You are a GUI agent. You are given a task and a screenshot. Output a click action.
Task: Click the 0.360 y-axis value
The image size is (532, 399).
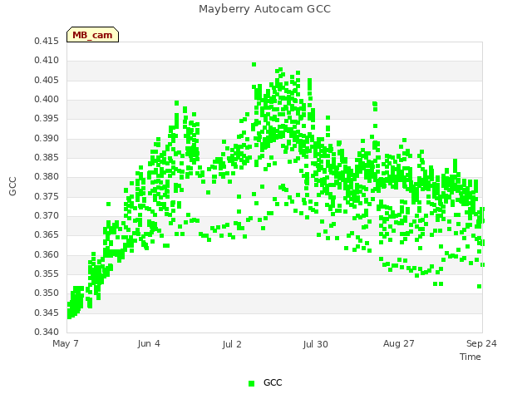point(47,254)
